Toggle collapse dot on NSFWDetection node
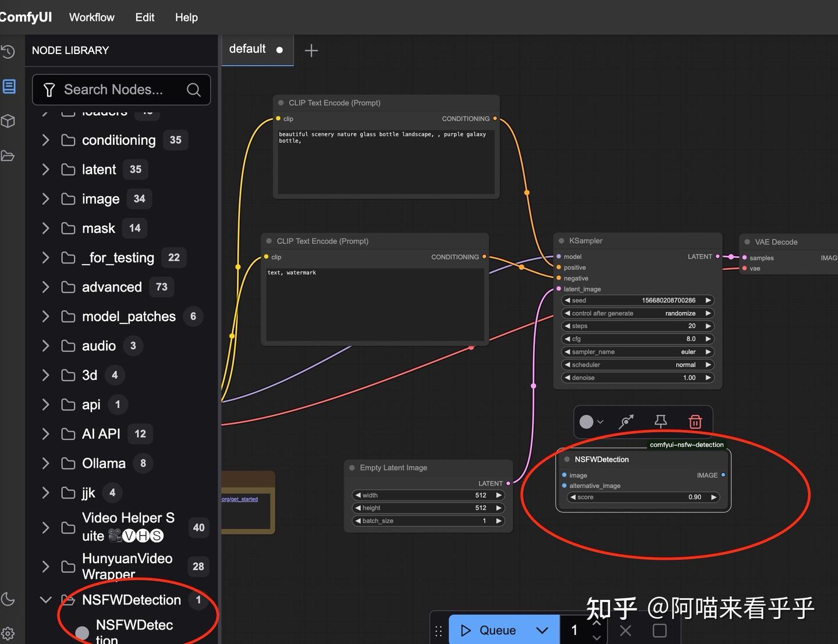The width and height of the screenshot is (838, 644). [567, 460]
